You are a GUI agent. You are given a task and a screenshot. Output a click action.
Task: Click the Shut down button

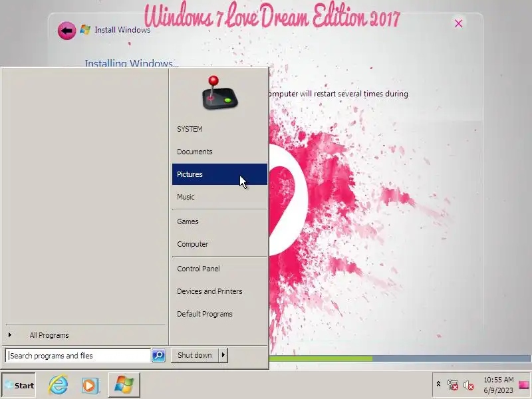(194, 355)
